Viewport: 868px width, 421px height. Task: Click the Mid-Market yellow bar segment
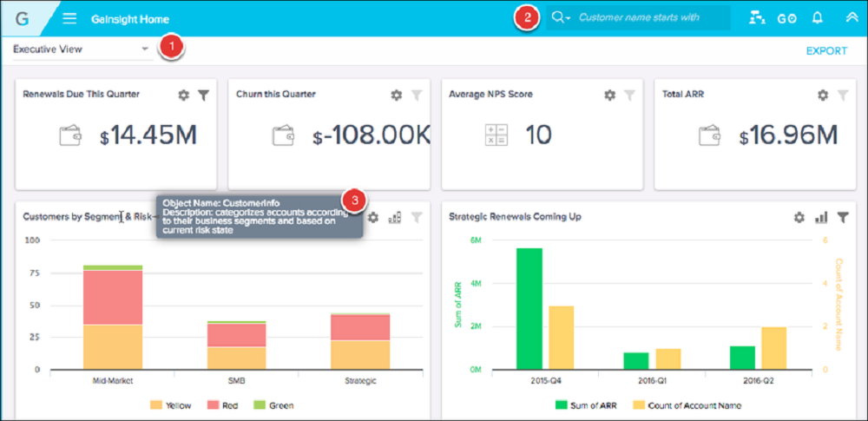click(113, 346)
